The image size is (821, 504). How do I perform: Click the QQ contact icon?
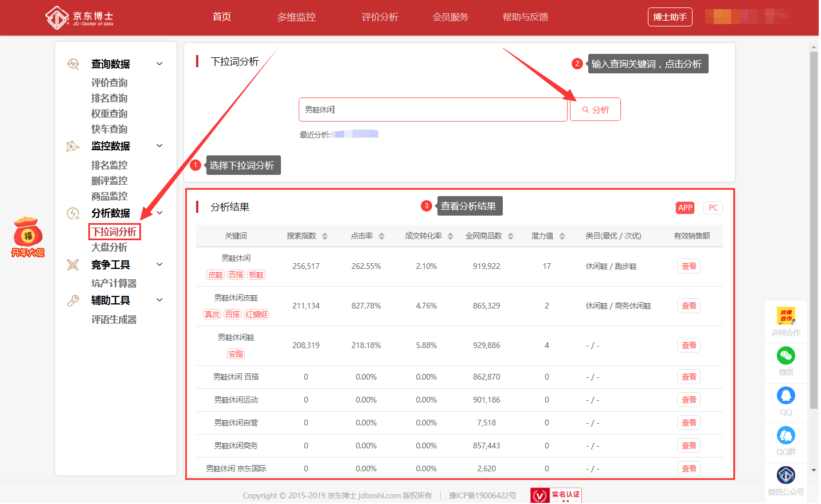tap(785, 396)
